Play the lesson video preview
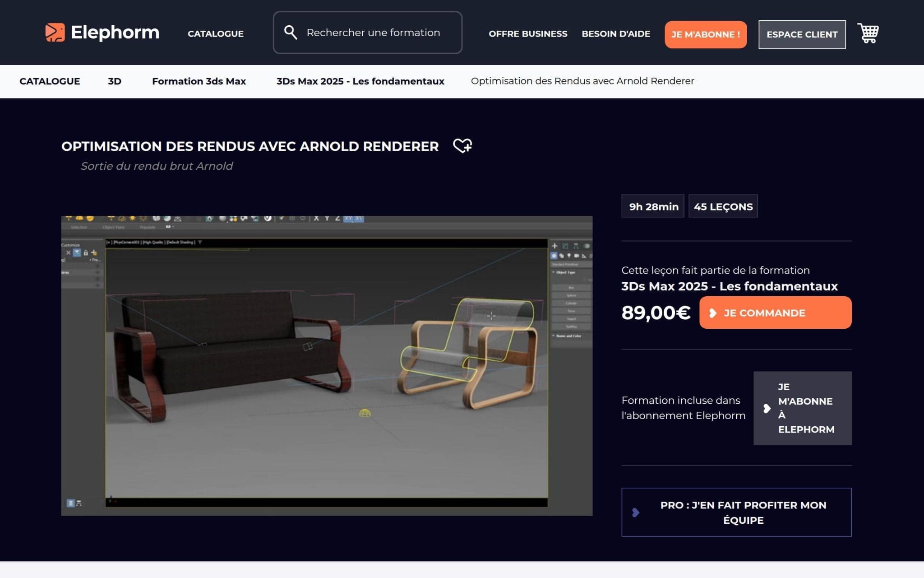 [327, 365]
